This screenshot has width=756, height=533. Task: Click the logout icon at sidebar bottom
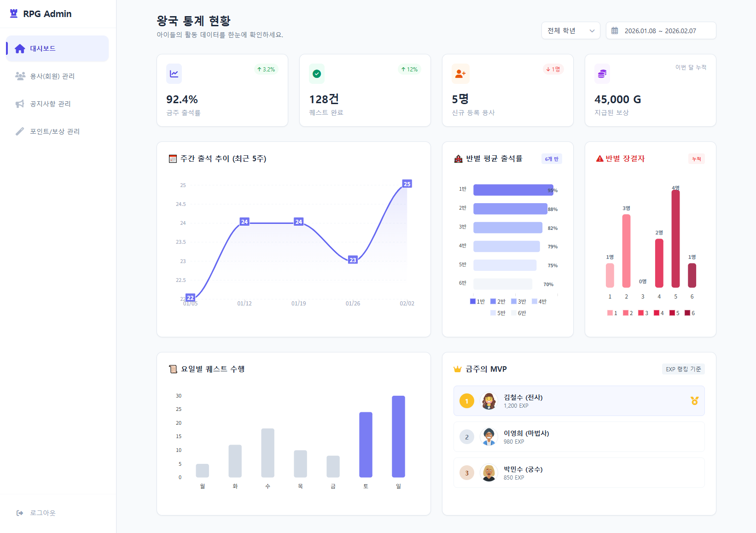click(x=20, y=513)
